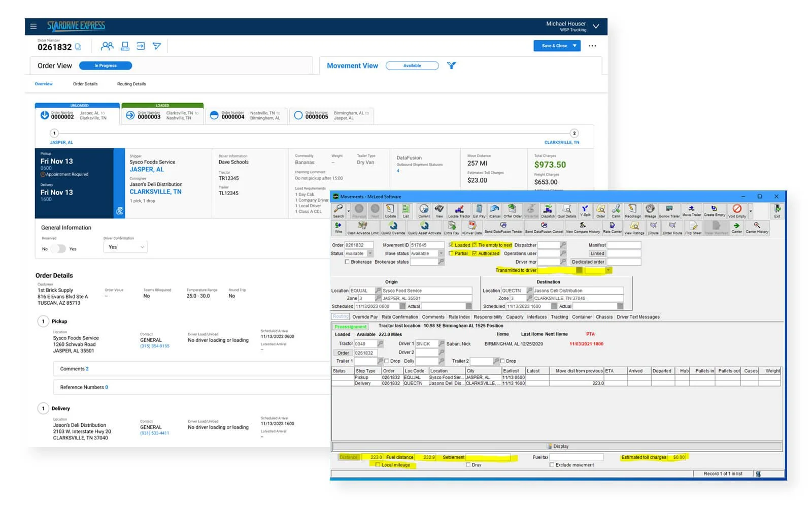Open the Driver Confirmation dropdown showing Yes
The image size is (812, 508).
[125, 247]
